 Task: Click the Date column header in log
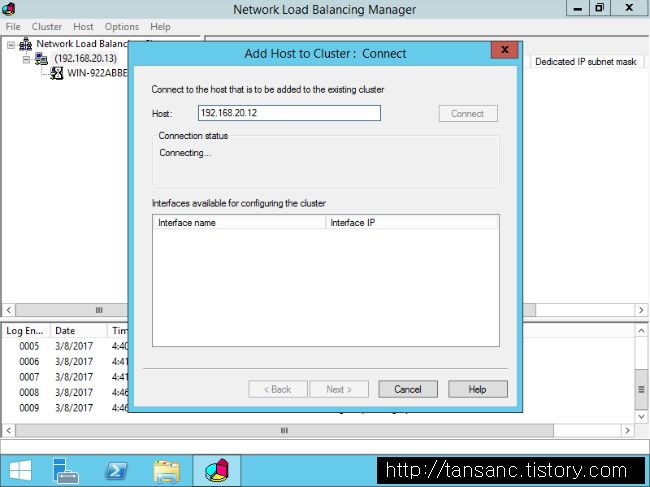point(78,331)
